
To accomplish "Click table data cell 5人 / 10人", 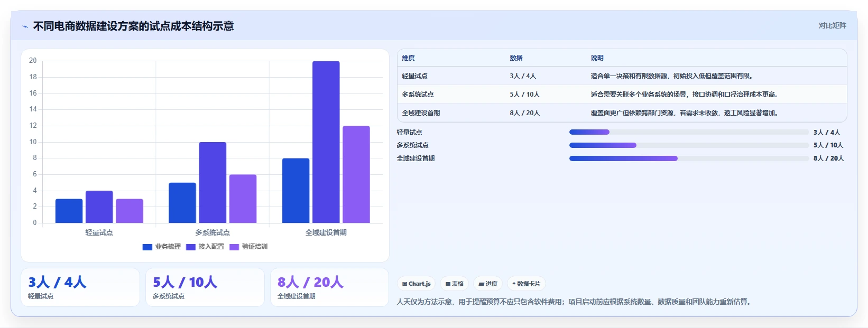I will 524,95.
